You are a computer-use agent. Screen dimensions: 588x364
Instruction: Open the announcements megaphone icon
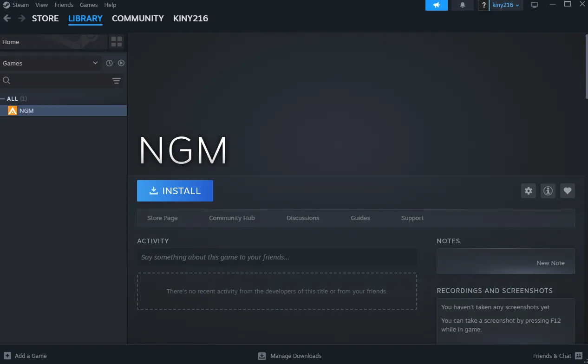coord(437,5)
